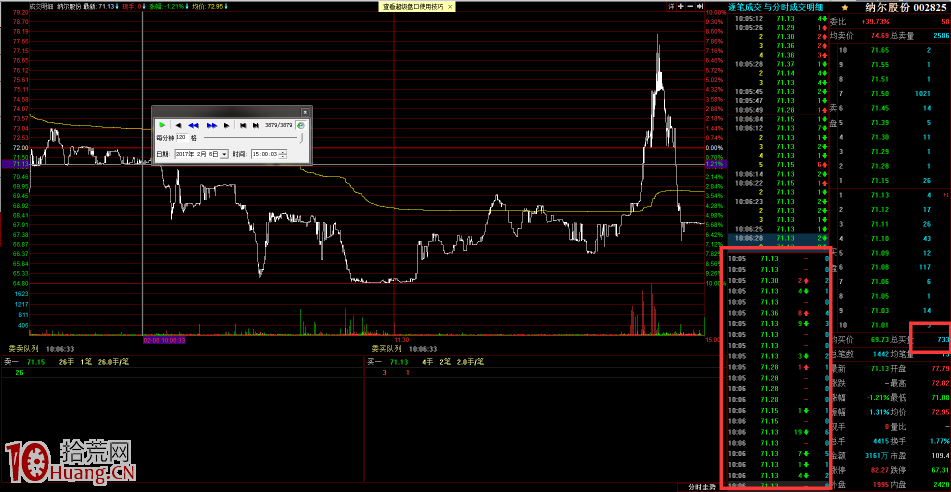Screen dimensions: 951x492
Task: Click the 涨停 82.27 limit-up price
Action: pos(878,469)
